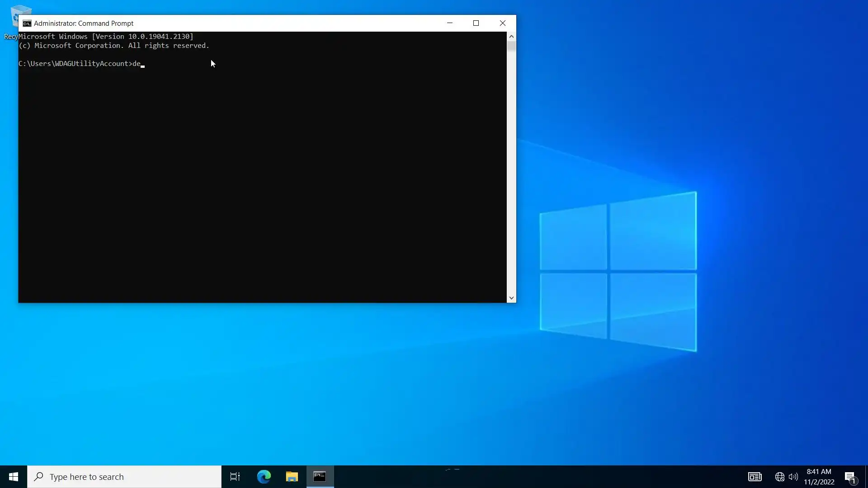Screen dimensions: 868x488
Task: Close the Administrator Command Prompt window
Action: pyautogui.click(x=502, y=23)
